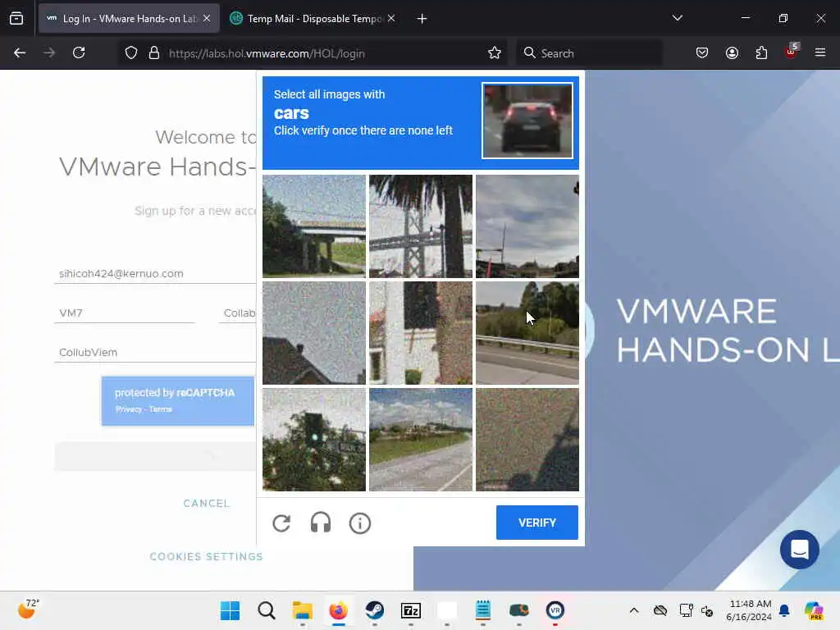
Task: Open Firefox View icon
Action: pos(16,19)
